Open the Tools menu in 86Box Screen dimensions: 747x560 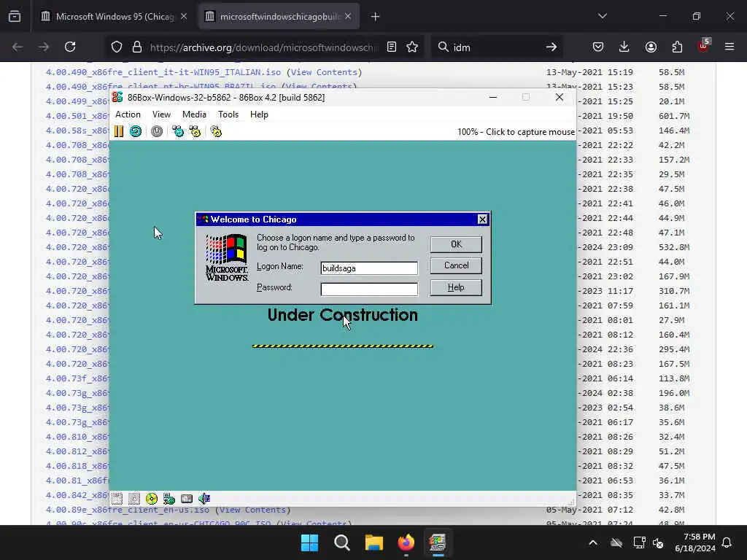(228, 114)
